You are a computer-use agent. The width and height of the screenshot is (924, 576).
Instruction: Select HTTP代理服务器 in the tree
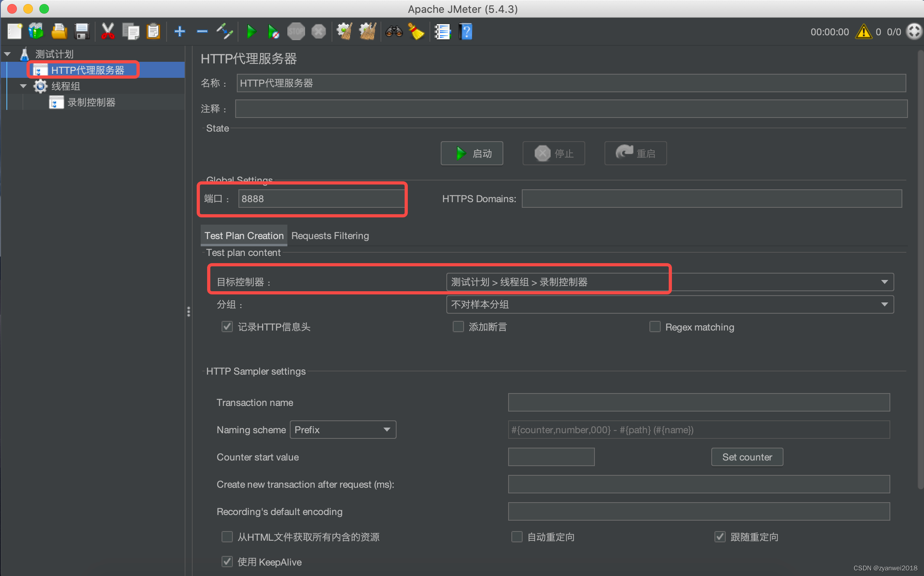pos(88,70)
